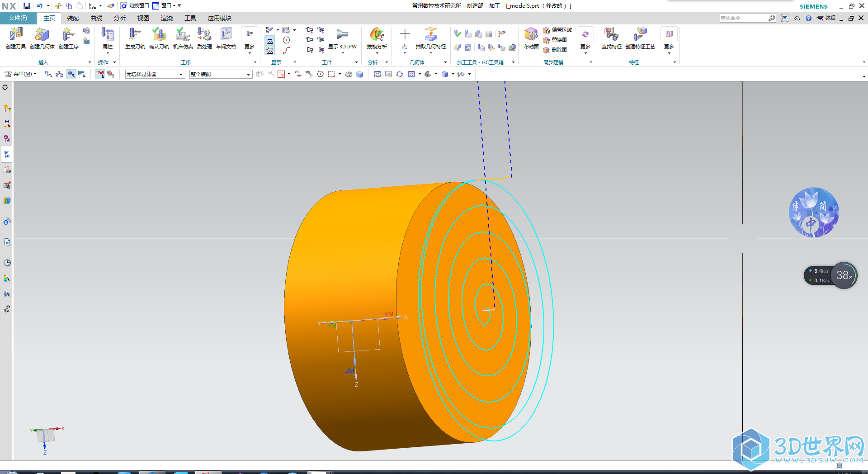868x474 pixels.
Task: Expand More (更多) in the Feature group
Action: click(x=669, y=40)
